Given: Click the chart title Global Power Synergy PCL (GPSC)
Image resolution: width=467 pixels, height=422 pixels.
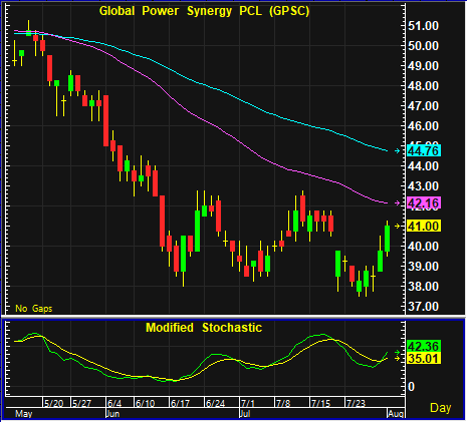Looking at the screenshot, I should coord(204,11).
